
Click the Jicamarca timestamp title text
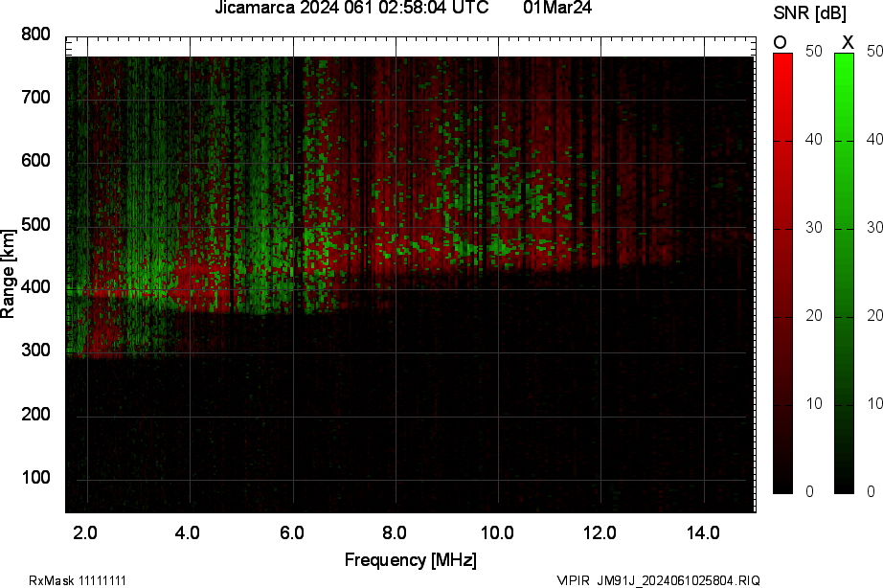pos(351,9)
